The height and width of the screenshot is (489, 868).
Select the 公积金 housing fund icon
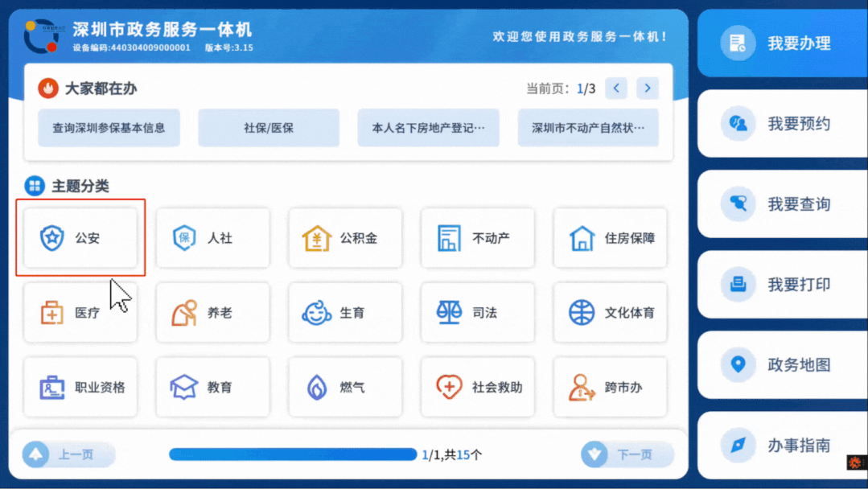(344, 238)
